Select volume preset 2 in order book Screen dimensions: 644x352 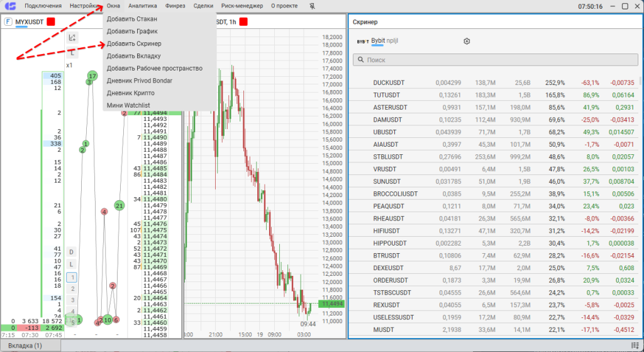pyautogui.click(x=72, y=288)
